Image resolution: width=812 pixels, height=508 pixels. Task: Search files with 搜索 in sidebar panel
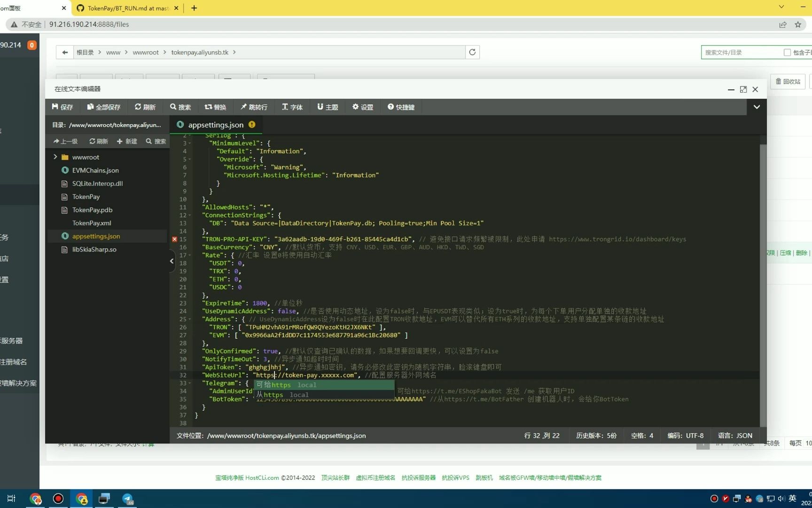156,141
